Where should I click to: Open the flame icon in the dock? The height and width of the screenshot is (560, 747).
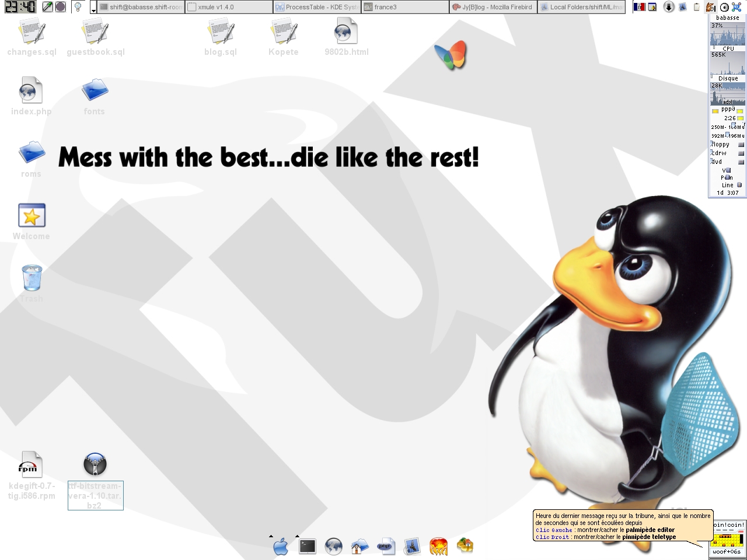tap(438, 547)
